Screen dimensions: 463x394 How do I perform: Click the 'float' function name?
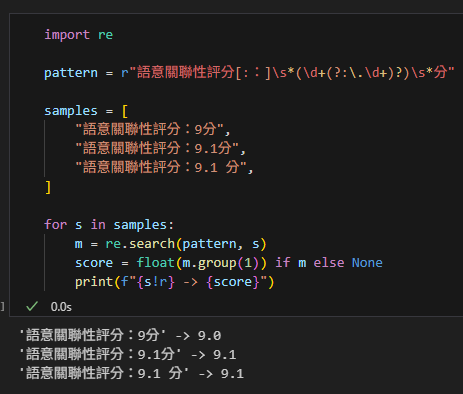pyautogui.click(x=156, y=263)
